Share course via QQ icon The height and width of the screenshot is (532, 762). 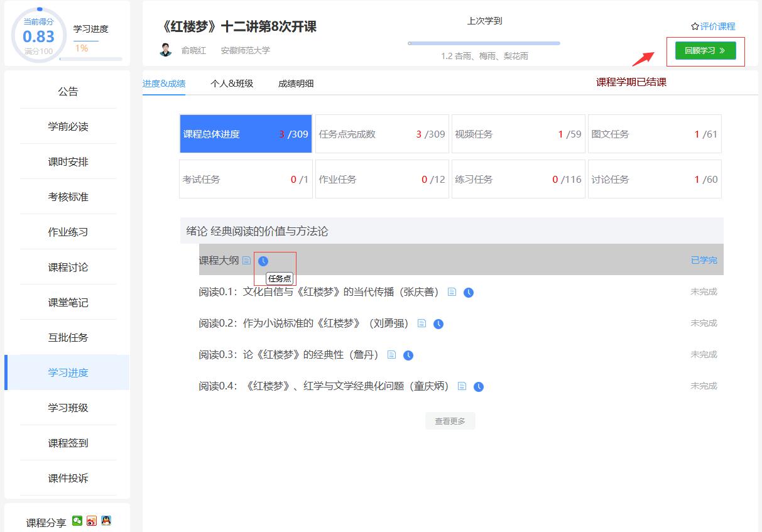tap(106, 521)
